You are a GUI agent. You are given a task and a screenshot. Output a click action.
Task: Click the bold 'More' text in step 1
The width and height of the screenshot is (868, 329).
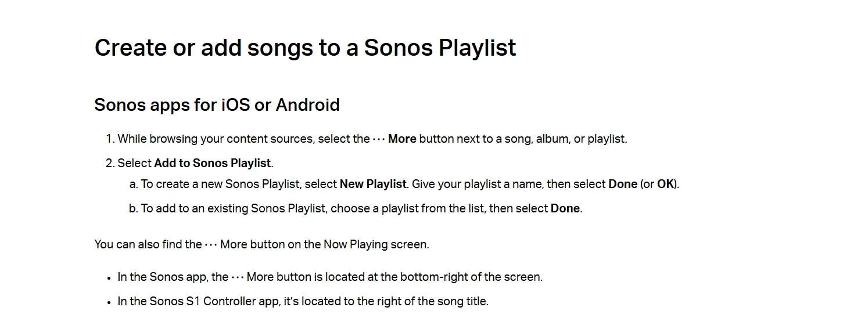[x=402, y=139]
